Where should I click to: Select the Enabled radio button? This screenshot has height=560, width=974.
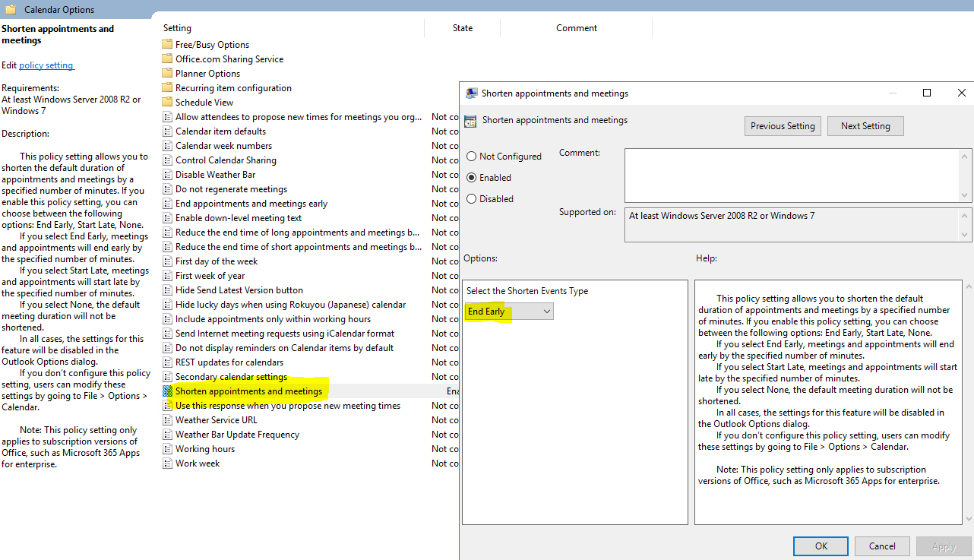pos(472,177)
